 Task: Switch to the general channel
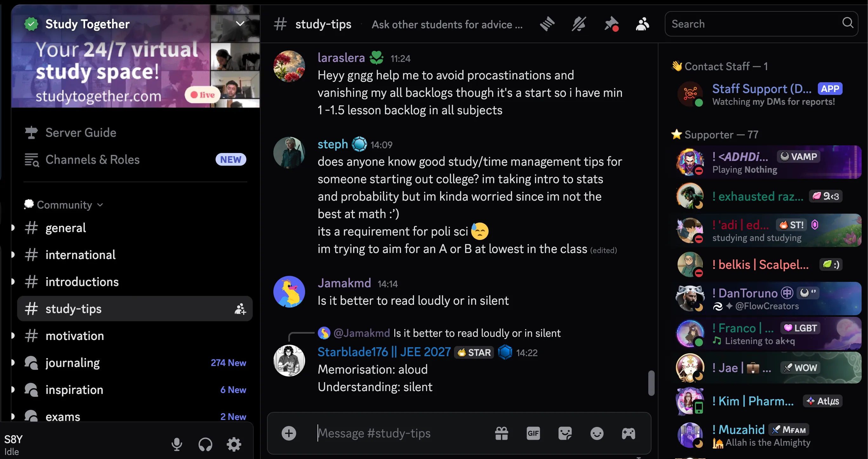tap(65, 228)
